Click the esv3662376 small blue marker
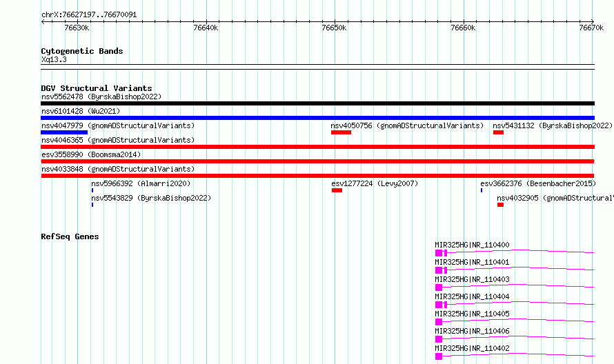 (x=482, y=190)
